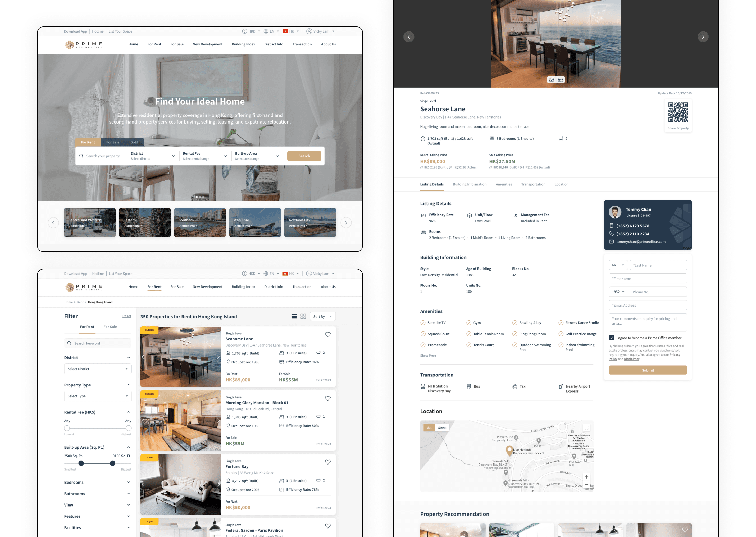Click next image arrow on Seahorse Lane card
756x537 pixels.
click(218, 357)
